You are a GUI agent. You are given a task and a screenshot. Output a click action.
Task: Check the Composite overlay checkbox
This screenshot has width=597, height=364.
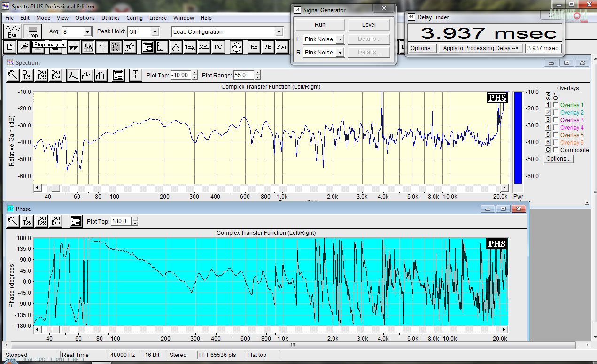coord(556,150)
